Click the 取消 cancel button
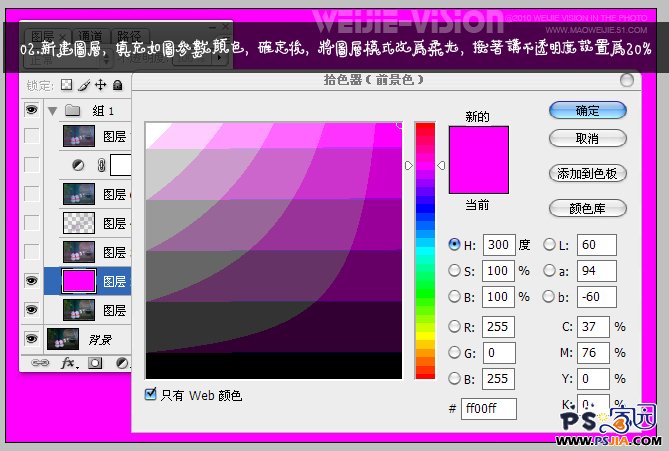 coord(588,138)
